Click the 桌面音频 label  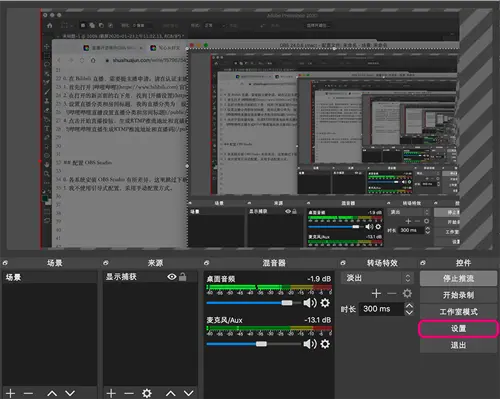[x=221, y=279]
